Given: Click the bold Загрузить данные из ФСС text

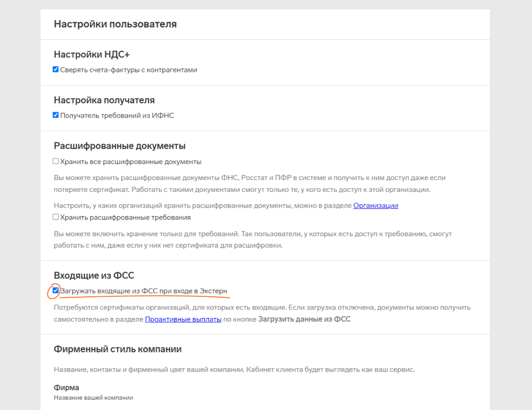Looking at the screenshot, I should click(304, 319).
